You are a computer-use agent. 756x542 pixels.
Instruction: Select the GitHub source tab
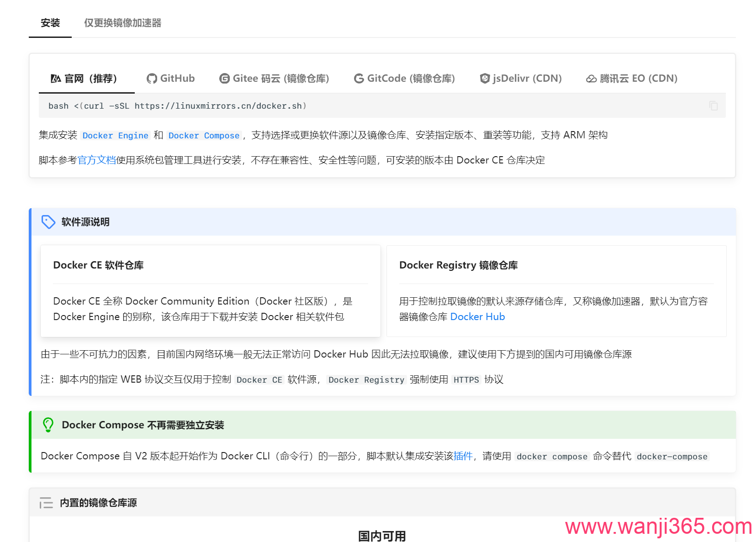(171, 79)
